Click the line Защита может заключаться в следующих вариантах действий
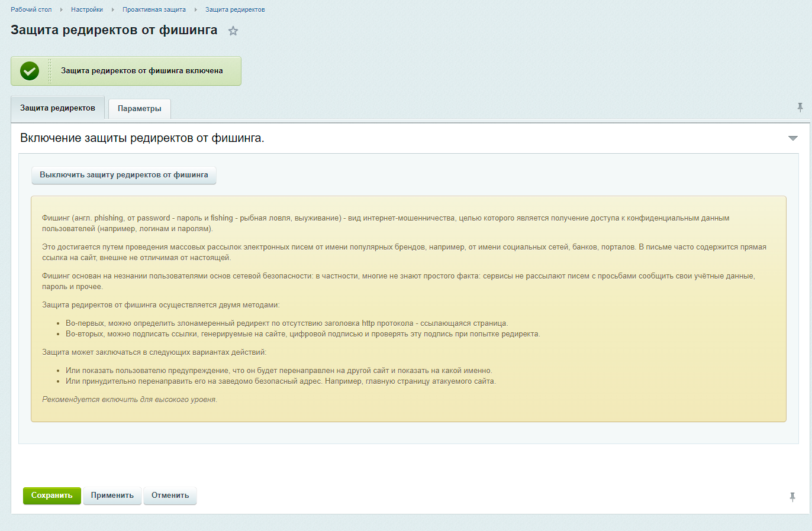 pos(154,352)
